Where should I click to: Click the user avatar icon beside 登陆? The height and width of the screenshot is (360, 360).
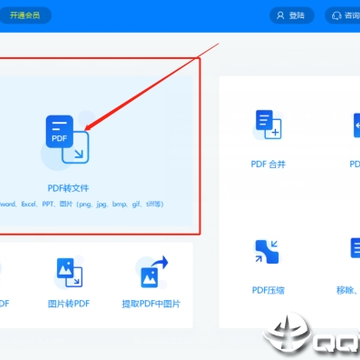(x=281, y=15)
